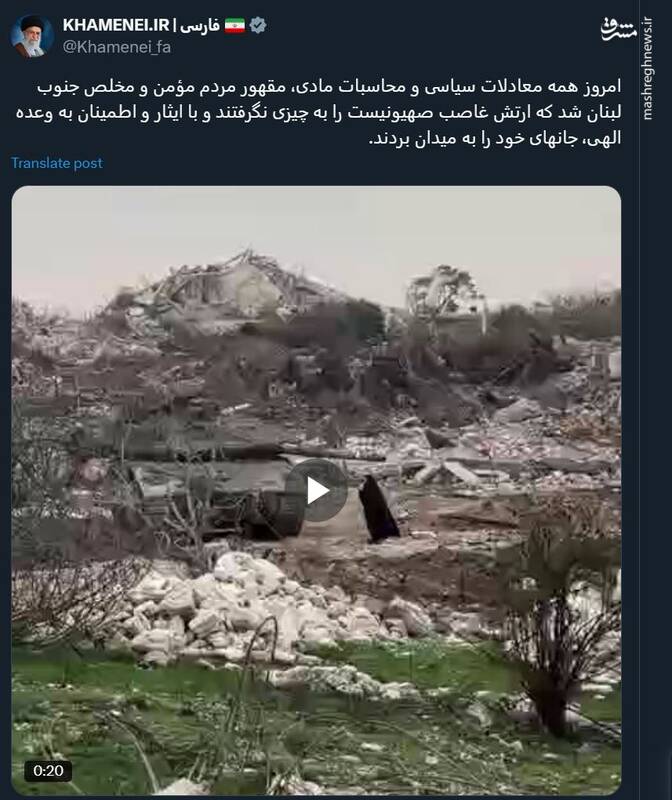This screenshot has height=800, width=672.
Task: Play the embedded video
Action: point(316,490)
